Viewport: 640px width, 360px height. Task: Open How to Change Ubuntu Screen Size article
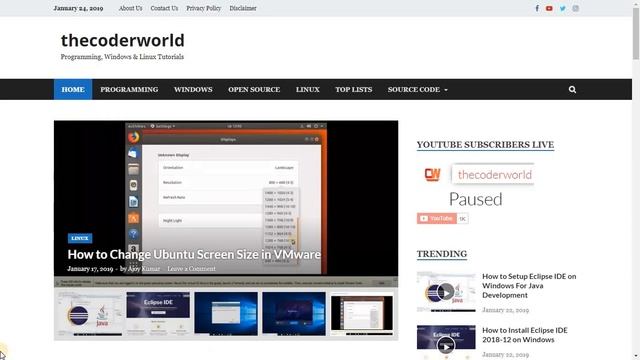click(194, 254)
